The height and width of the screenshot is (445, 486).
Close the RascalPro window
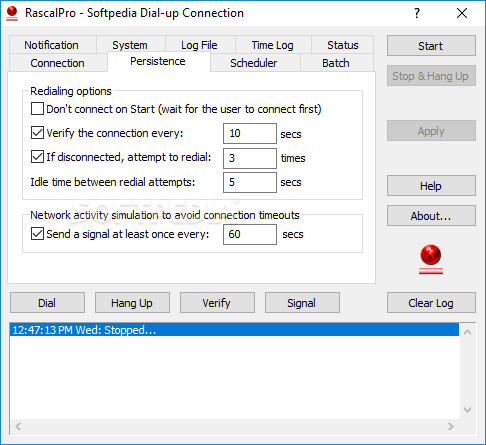click(x=462, y=13)
